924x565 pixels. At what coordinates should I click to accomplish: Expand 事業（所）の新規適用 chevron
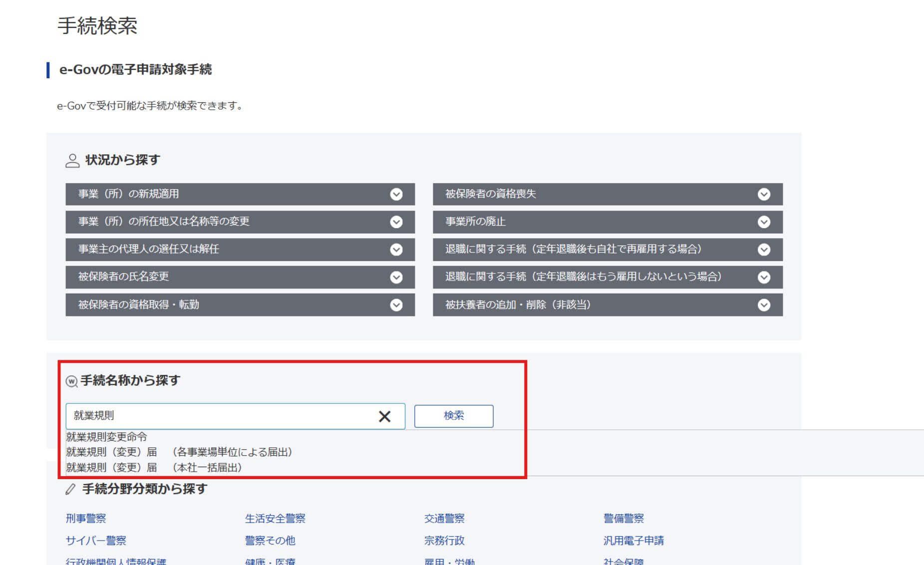[396, 194]
